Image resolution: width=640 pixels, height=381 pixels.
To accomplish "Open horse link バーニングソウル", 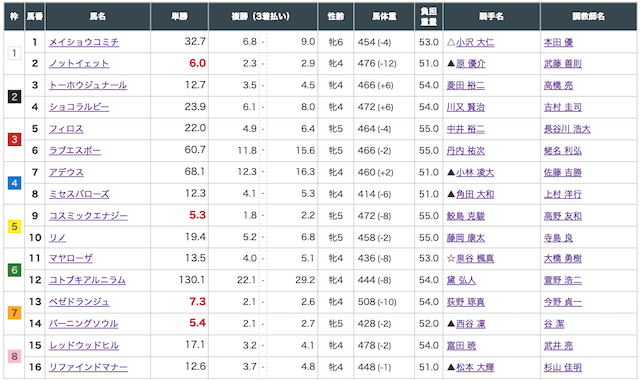I will point(84,324).
